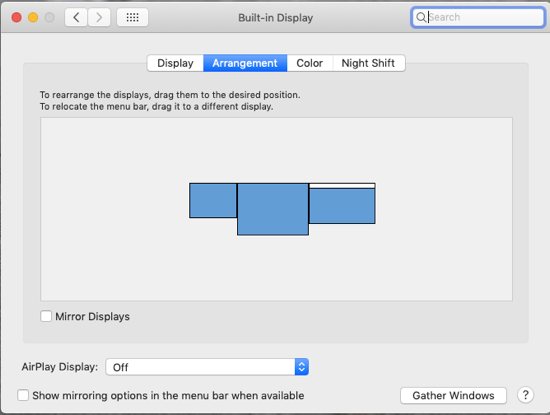The height and width of the screenshot is (415, 550).
Task: Enable the Mirror Displays checkbox
Action: tap(46, 316)
